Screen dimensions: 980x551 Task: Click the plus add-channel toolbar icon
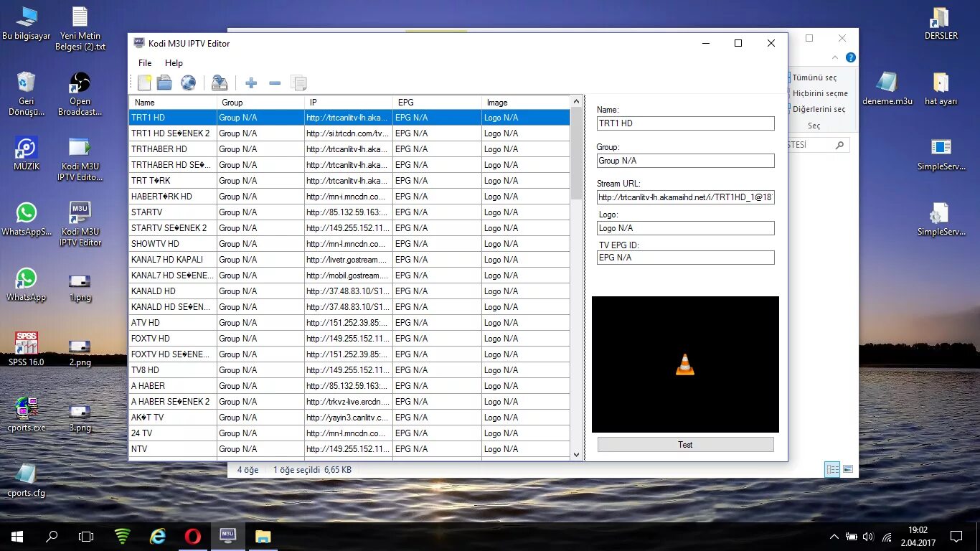(x=251, y=83)
